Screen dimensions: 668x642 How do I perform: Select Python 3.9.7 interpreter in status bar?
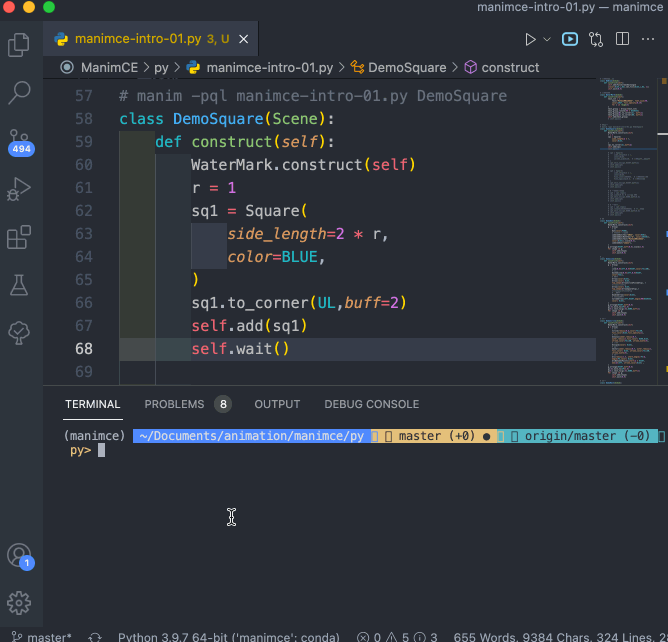click(228, 636)
